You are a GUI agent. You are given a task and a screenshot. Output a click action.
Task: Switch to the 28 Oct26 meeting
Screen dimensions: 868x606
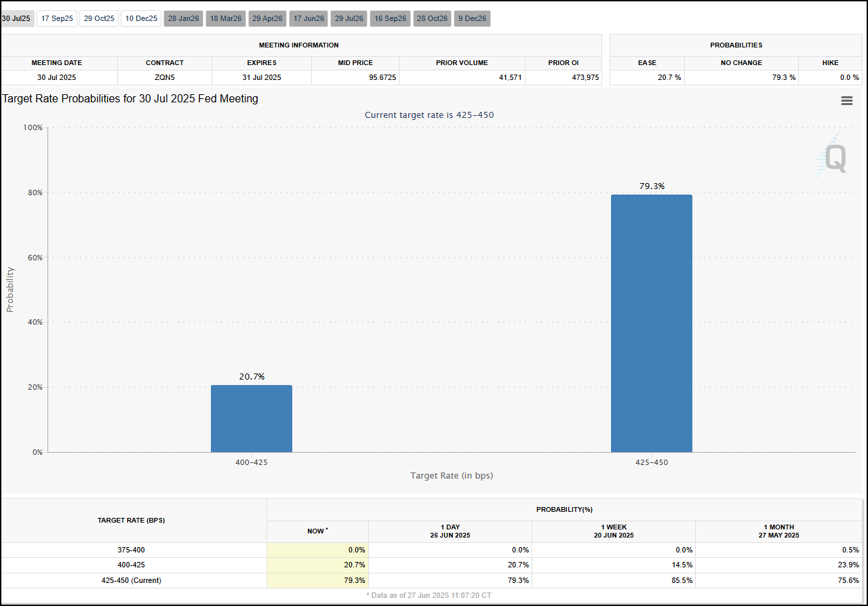tap(432, 18)
